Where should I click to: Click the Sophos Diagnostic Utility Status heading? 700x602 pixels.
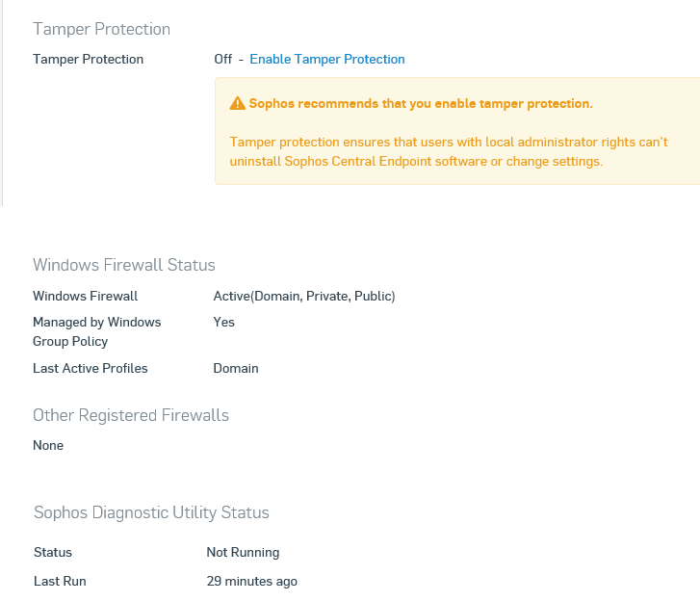[x=151, y=512]
